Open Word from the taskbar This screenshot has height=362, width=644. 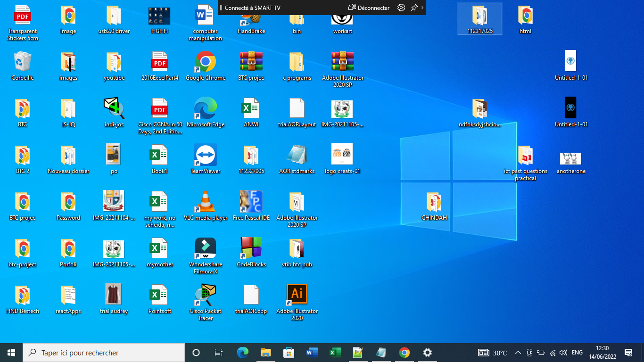(312, 353)
